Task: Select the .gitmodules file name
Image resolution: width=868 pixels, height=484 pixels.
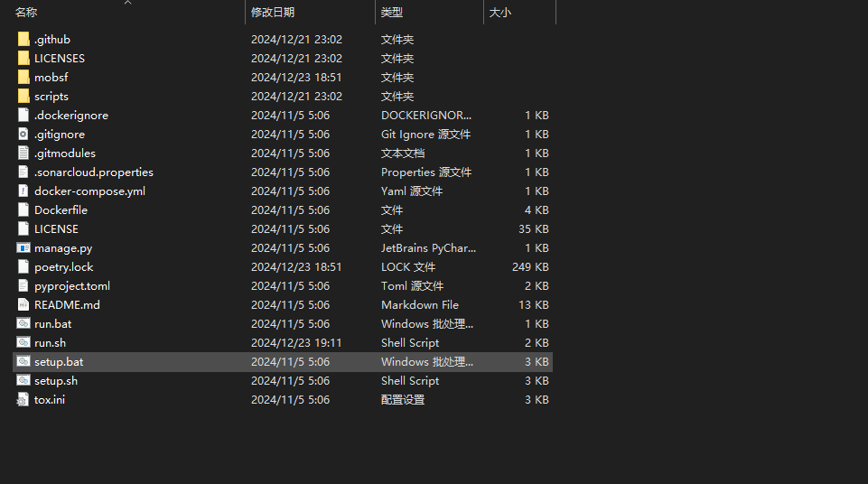Action: pos(65,153)
